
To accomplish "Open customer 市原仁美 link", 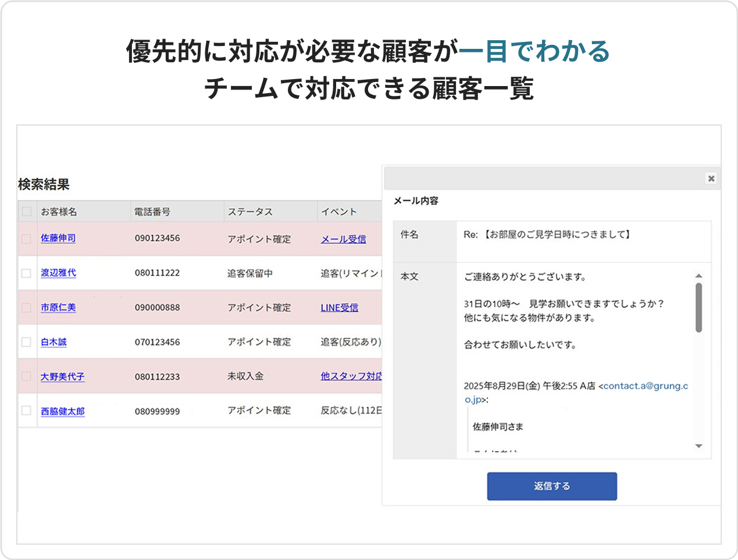I will point(58,308).
